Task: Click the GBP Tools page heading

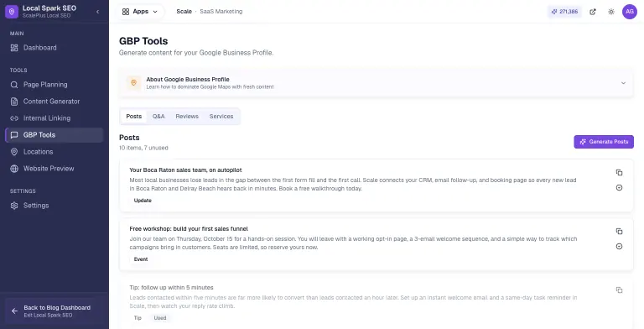Action: (x=143, y=41)
